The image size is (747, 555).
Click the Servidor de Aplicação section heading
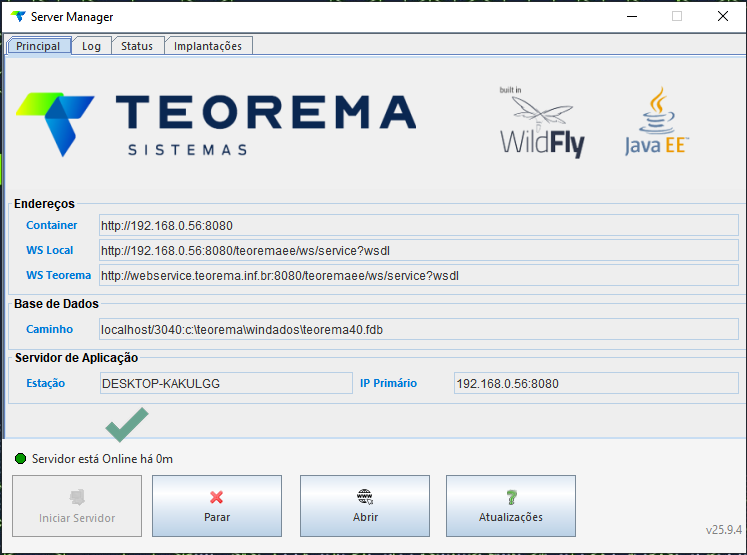[x=76, y=358]
